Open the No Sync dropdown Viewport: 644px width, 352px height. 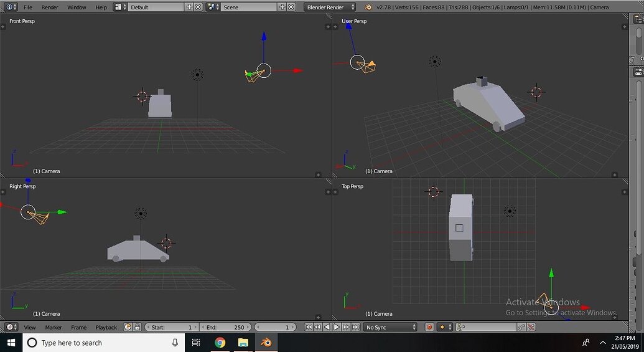(390, 327)
